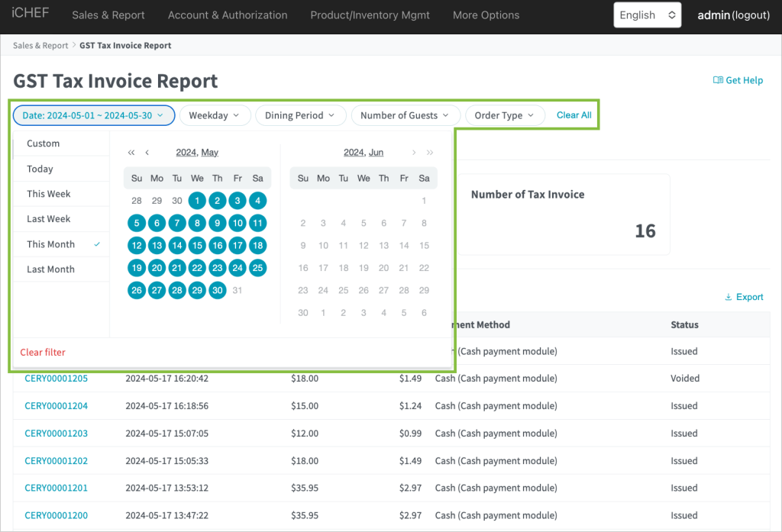This screenshot has height=532, width=782.
Task: Click the Export download icon
Action: click(729, 297)
